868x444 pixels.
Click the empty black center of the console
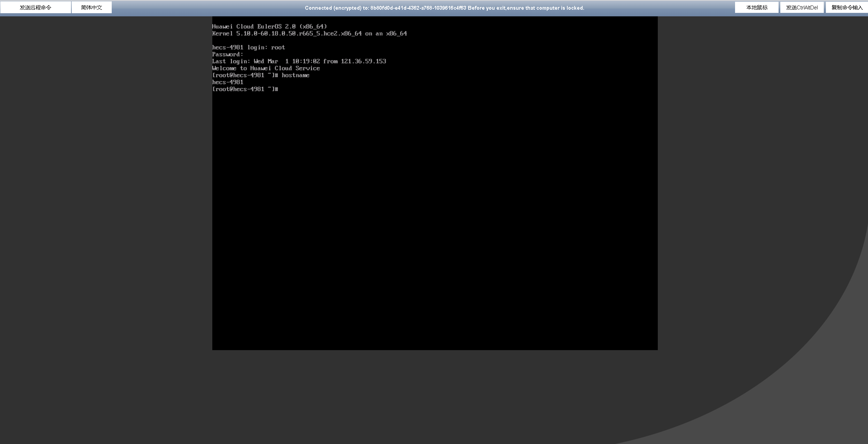[435, 209]
